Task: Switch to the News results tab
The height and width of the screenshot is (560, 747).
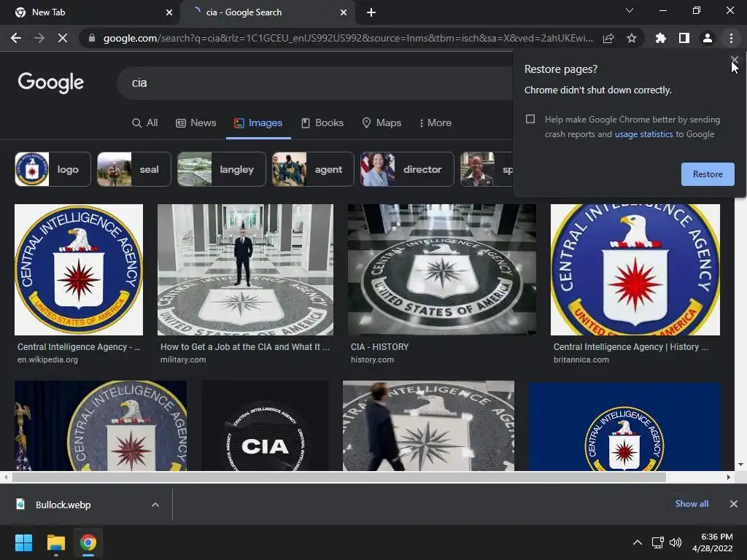Action: [x=196, y=122]
